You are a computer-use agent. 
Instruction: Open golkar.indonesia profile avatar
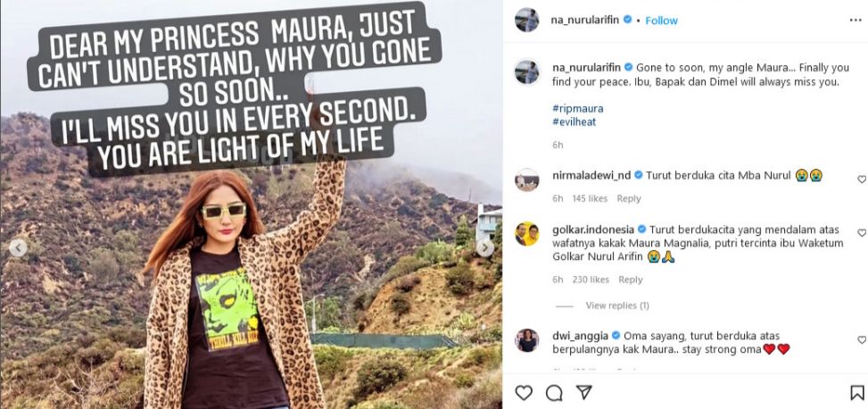(x=526, y=233)
